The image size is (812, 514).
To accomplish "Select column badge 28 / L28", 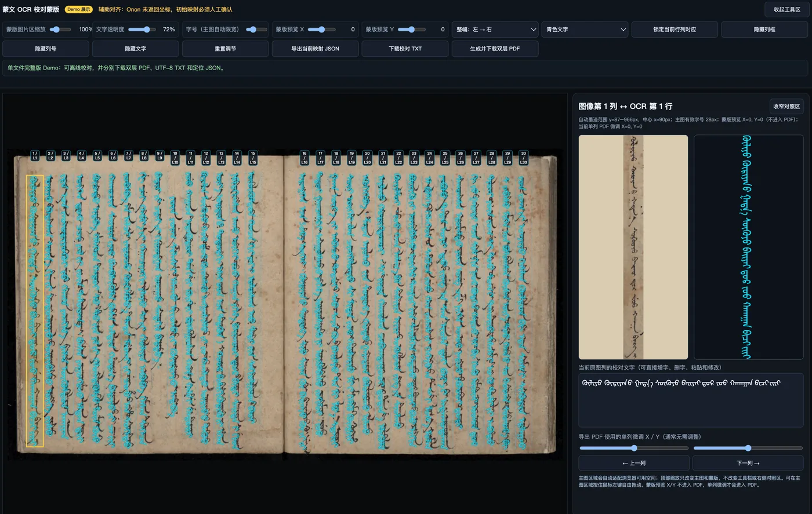I will coord(492,158).
